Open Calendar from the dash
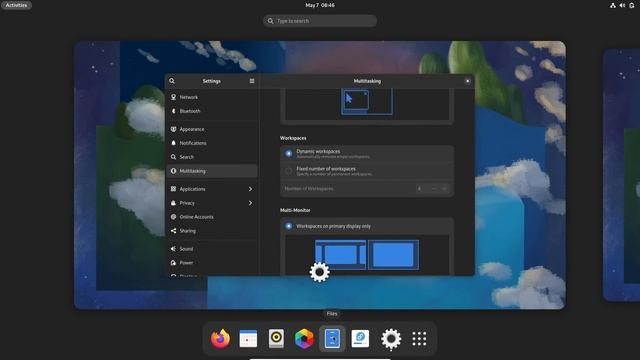 tap(248, 338)
